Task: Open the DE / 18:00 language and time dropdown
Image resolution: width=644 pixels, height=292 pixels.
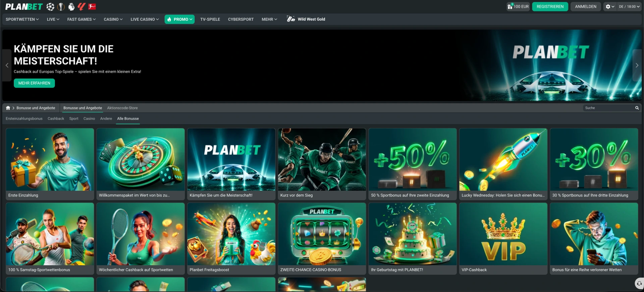Action: click(629, 7)
